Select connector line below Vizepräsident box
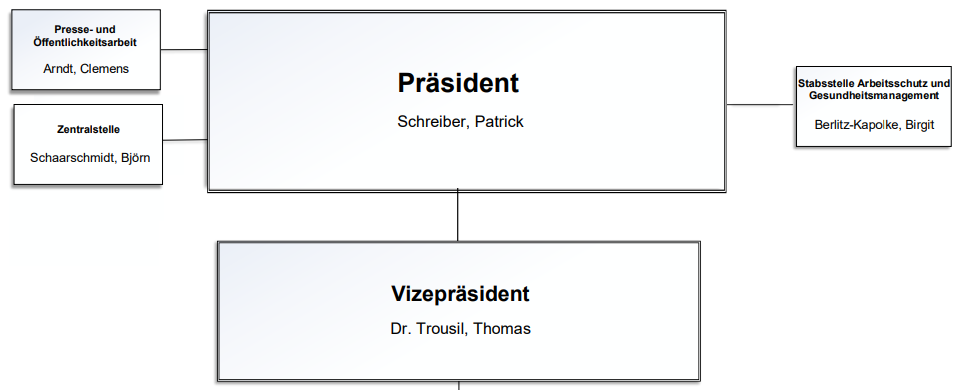The image size is (966, 390). pos(459,386)
